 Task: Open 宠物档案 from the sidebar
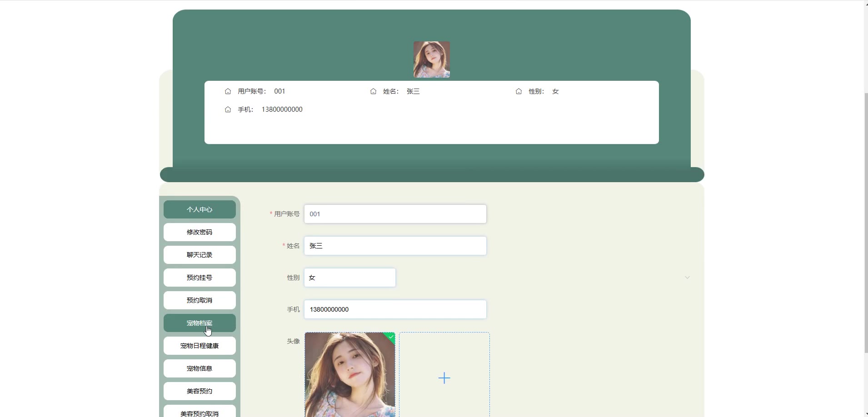[x=200, y=323]
